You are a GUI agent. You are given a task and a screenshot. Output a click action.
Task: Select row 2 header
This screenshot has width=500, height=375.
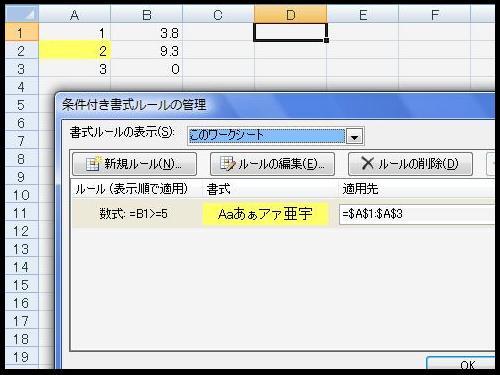pos(22,51)
